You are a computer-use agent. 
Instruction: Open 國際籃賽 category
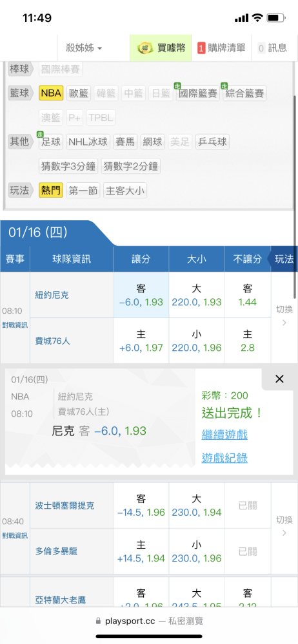(x=197, y=93)
